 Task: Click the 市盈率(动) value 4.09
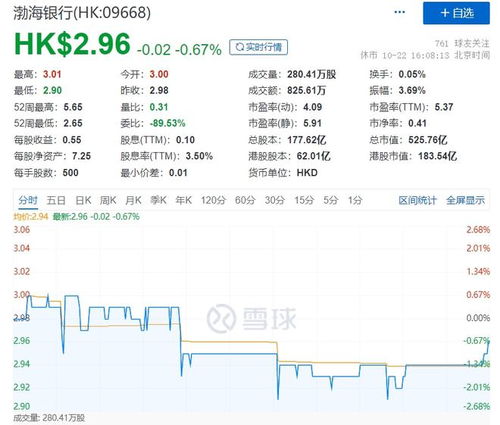tap(312, 107)
